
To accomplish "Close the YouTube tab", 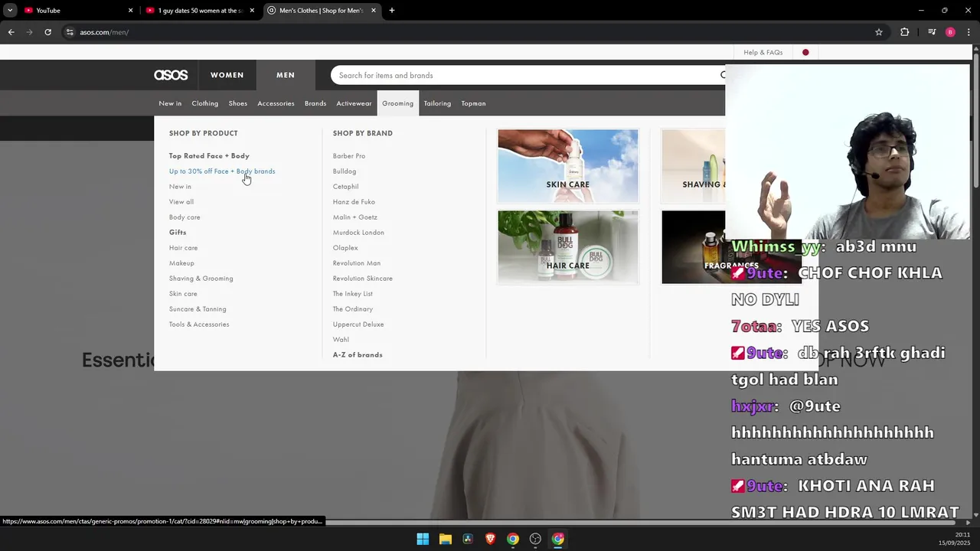I will 130,11.
